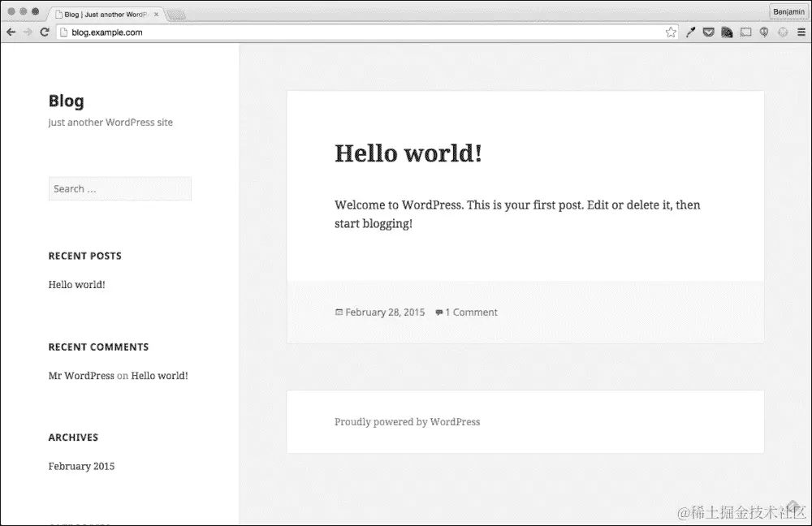Click into the Search field in the sidebar
This screenshot has width=812, height=526.
pos(120,188)
